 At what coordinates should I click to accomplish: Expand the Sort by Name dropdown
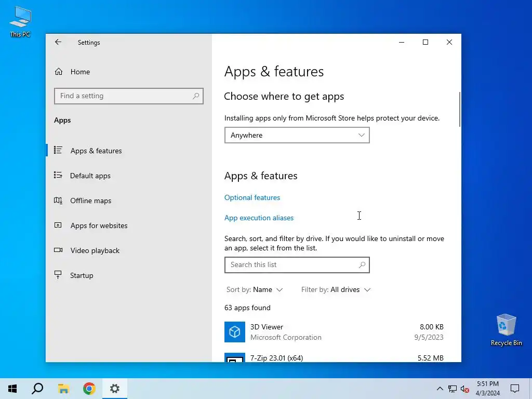(255, 289)
